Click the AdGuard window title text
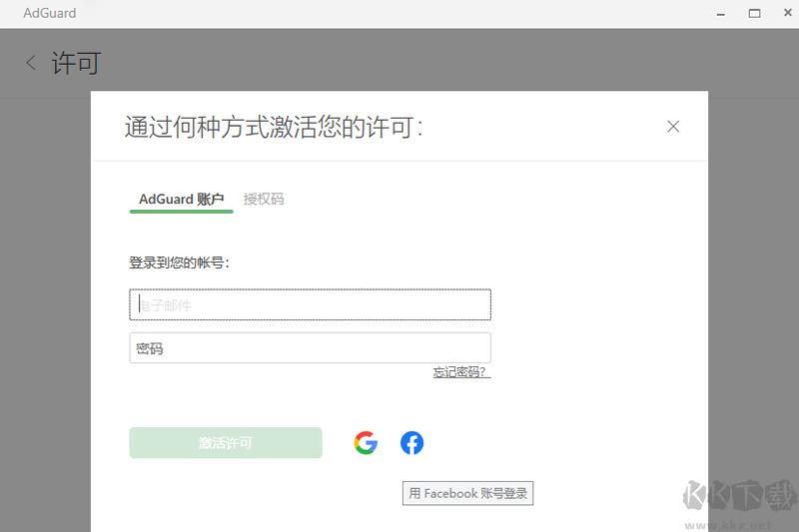This screenshot has height=532, width=799. pos(50,13)
